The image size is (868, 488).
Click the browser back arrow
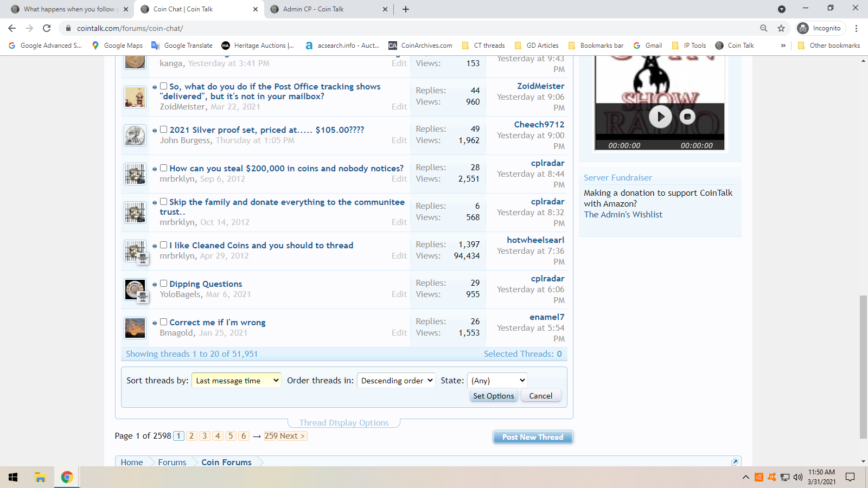tap(12, 28)
